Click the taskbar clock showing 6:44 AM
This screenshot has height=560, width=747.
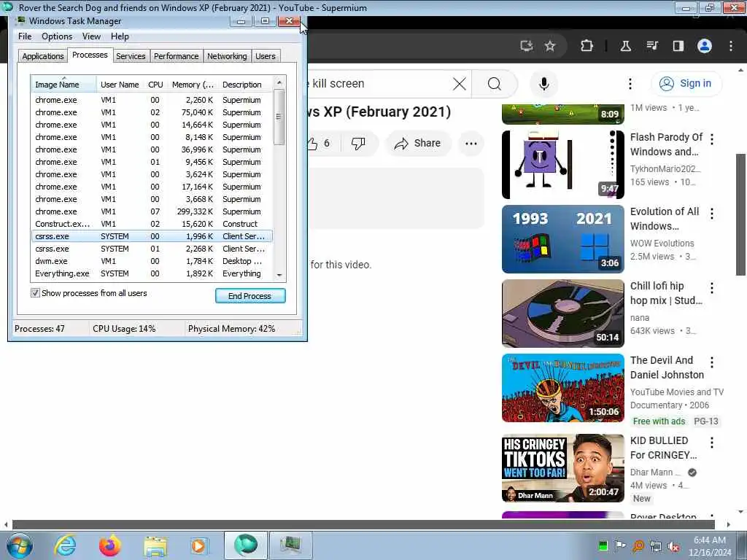(x=709, y=546)
